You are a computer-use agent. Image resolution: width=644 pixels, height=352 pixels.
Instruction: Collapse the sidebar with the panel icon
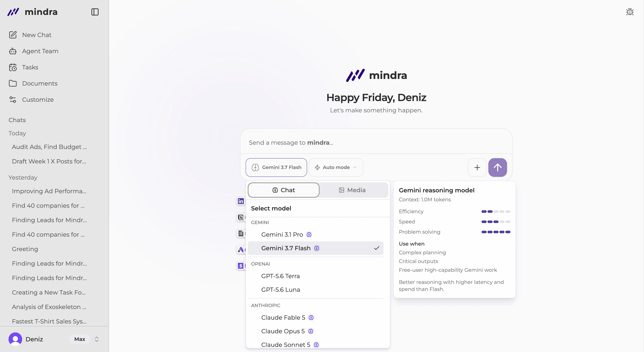click(95, 12)
